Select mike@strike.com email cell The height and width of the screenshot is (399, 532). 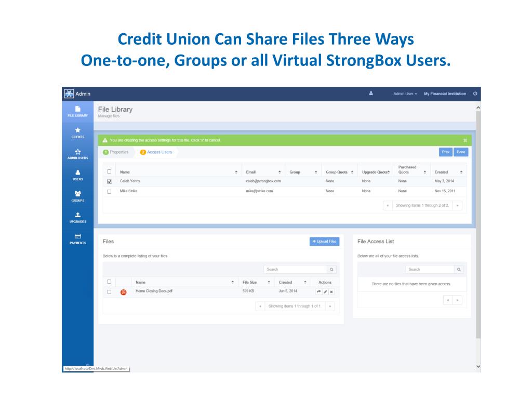coord(259,191)
